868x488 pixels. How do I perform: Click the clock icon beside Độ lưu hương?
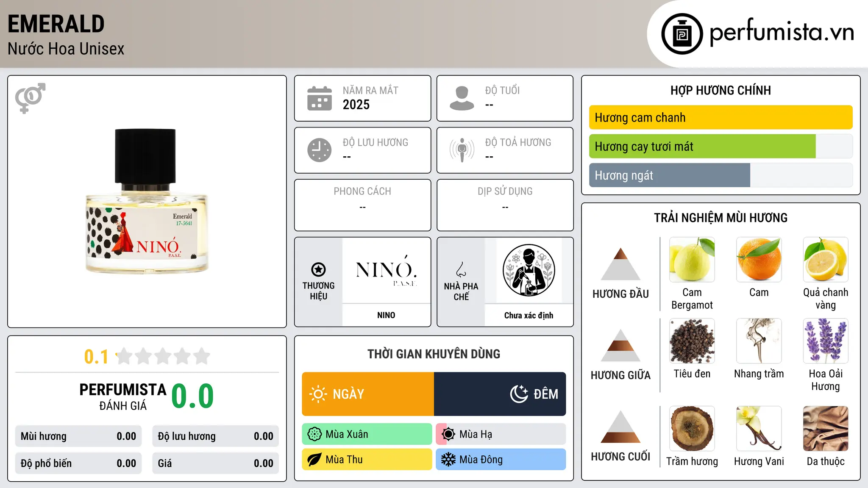point(320,150)
